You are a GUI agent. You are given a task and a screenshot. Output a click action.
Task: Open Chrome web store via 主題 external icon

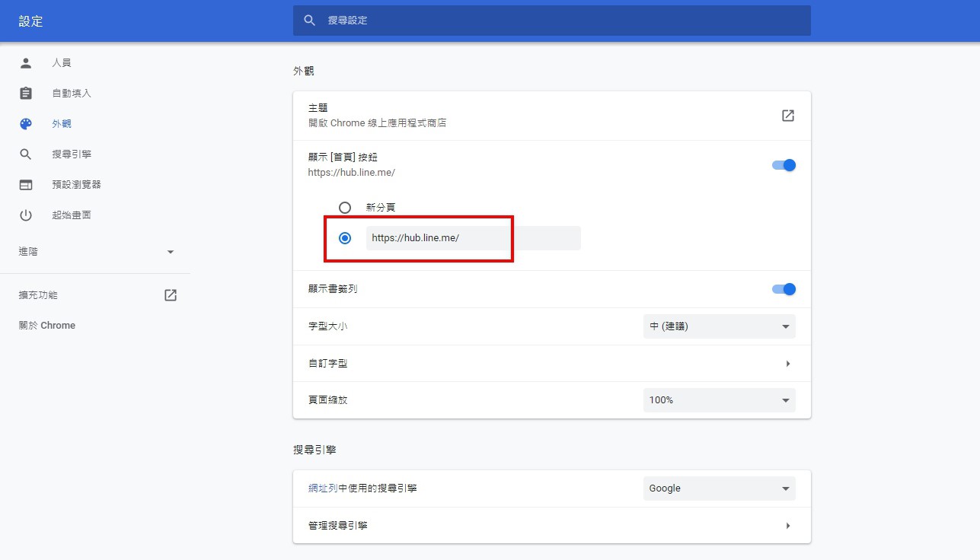788,116
